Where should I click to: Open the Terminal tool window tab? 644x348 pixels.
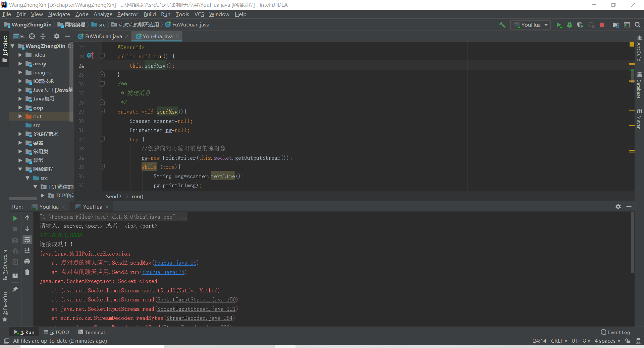[92, 332]
